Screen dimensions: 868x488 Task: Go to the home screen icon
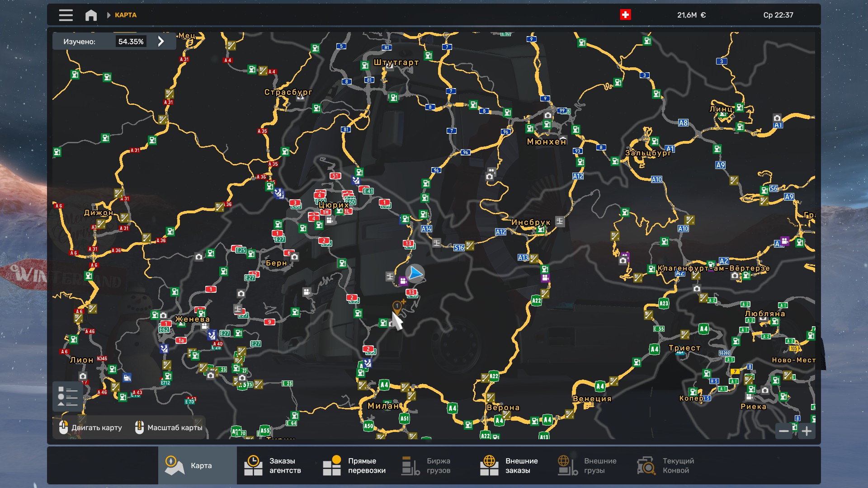pyautogui.click(x=91, y=15)
